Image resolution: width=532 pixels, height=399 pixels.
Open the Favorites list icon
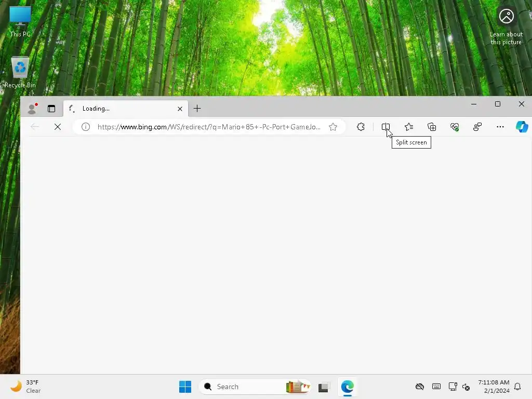click(409, 127)
